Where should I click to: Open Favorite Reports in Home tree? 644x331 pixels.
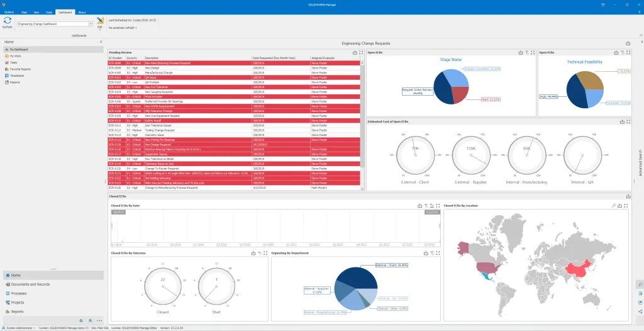[x=17, y=69]
